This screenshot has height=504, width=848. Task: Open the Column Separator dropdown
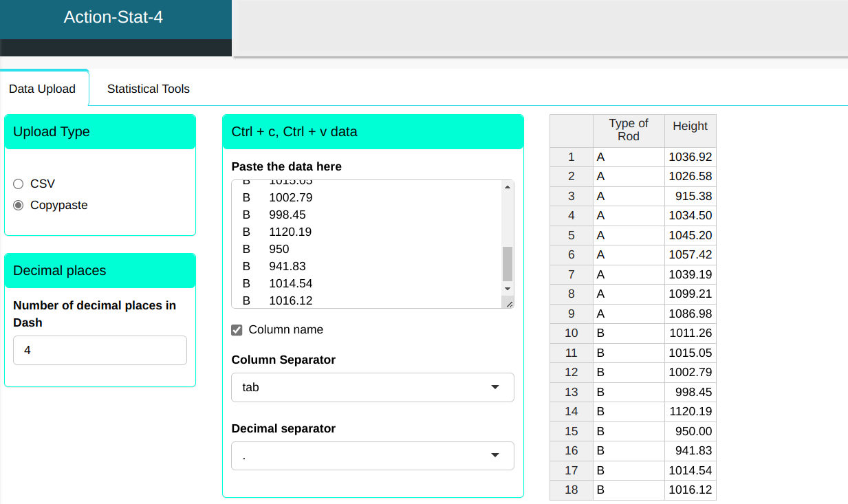372,387
